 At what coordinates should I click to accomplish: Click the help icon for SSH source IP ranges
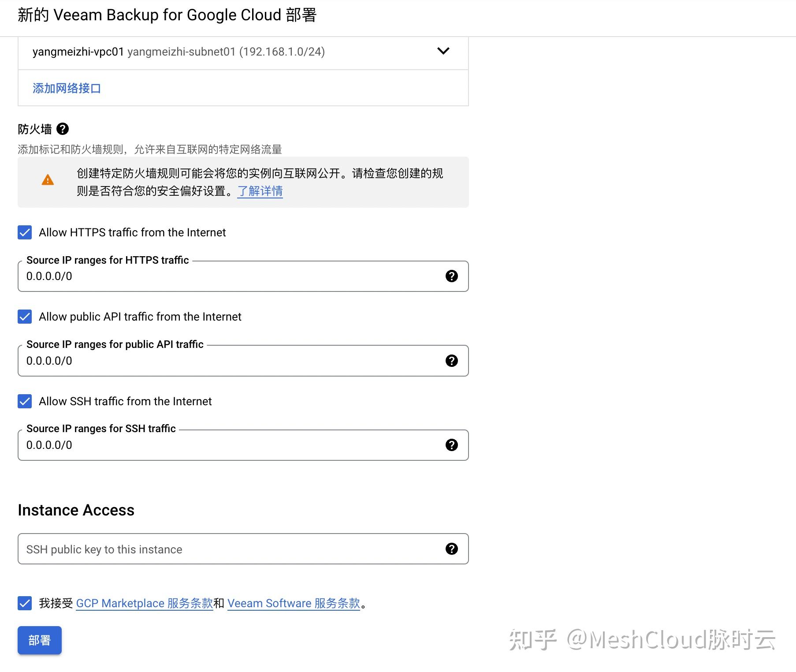[x=451, y=445]
